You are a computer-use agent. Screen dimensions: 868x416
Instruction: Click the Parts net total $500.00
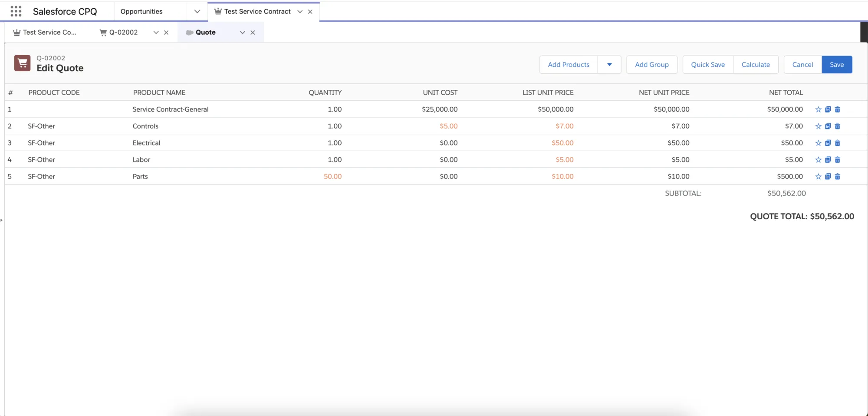790,177
